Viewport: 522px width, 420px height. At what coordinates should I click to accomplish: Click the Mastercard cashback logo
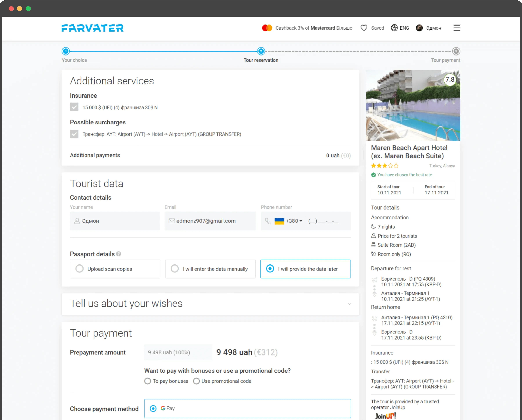pos(267,28)
